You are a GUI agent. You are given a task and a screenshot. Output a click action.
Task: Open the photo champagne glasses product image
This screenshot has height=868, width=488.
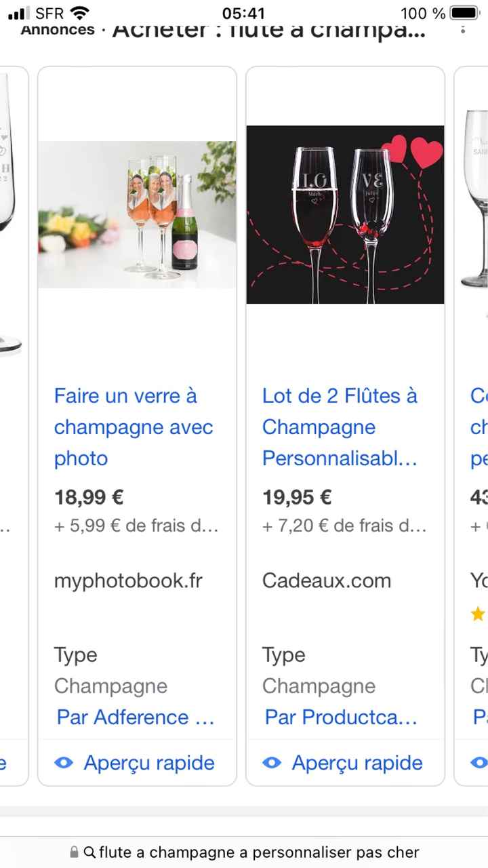click(137, 214)
